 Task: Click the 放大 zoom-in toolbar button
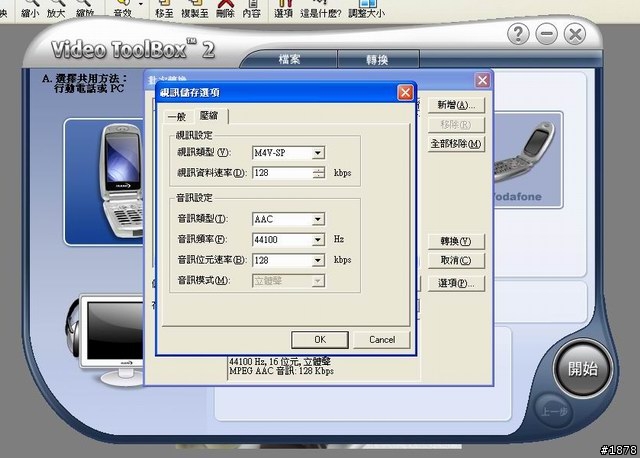point(56,9)
